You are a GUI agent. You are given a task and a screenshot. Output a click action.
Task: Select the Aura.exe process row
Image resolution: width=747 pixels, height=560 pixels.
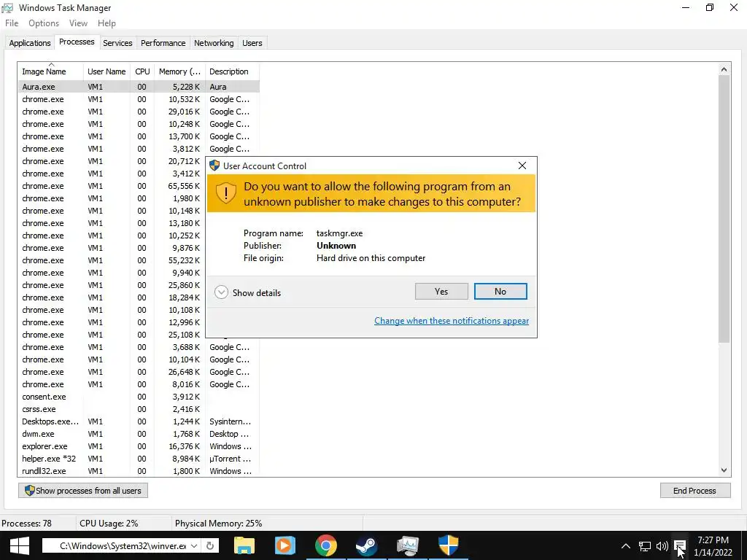[x=139, y=87]
